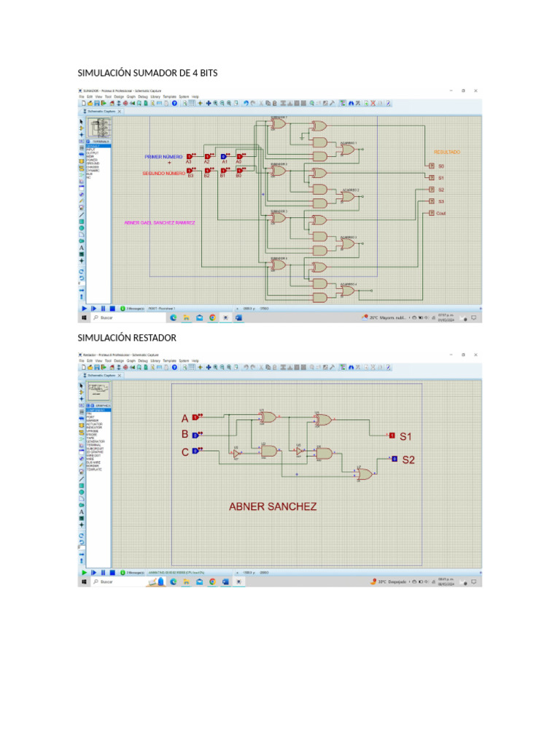Image resolution: width=560 pixels, height=747 pixels.
Task: Select Text Script 'A' tool in SUMADOR sidebar
Action: [x=82, y=248]
